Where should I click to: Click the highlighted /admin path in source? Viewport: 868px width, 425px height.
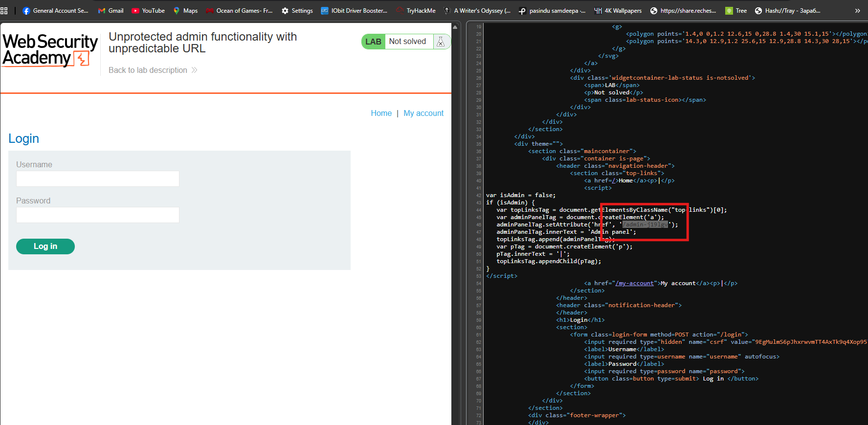tap(645, 224)
